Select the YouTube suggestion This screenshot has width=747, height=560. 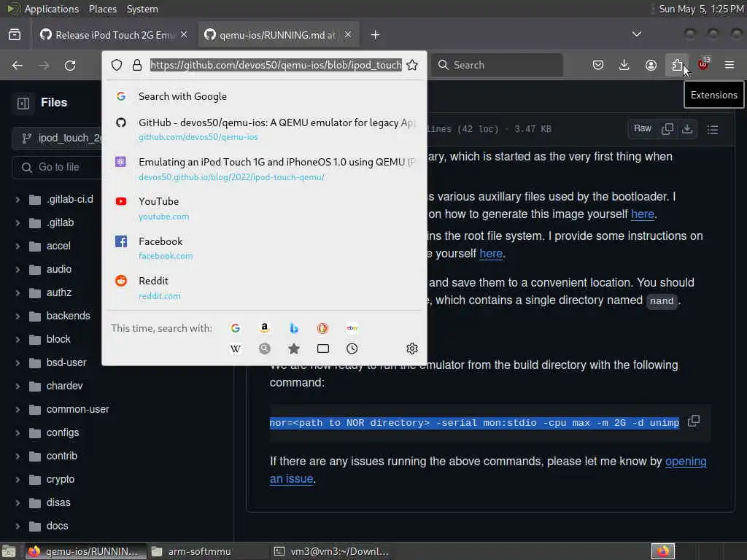pyautogui.click(x=264, y=209)
